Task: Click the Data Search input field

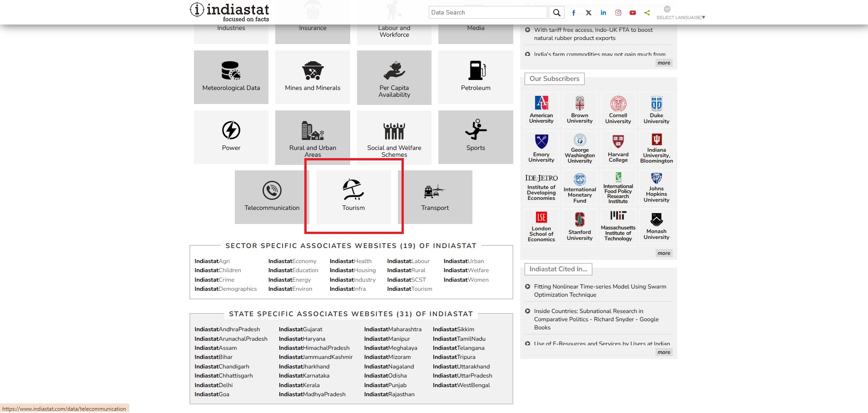Action: [487, 13]
